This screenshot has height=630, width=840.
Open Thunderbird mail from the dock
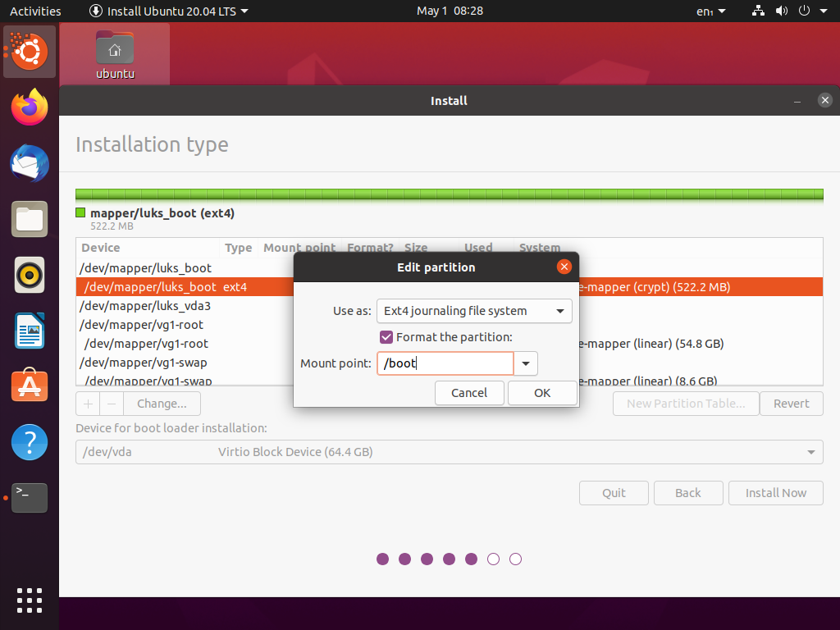pos(30,163)
